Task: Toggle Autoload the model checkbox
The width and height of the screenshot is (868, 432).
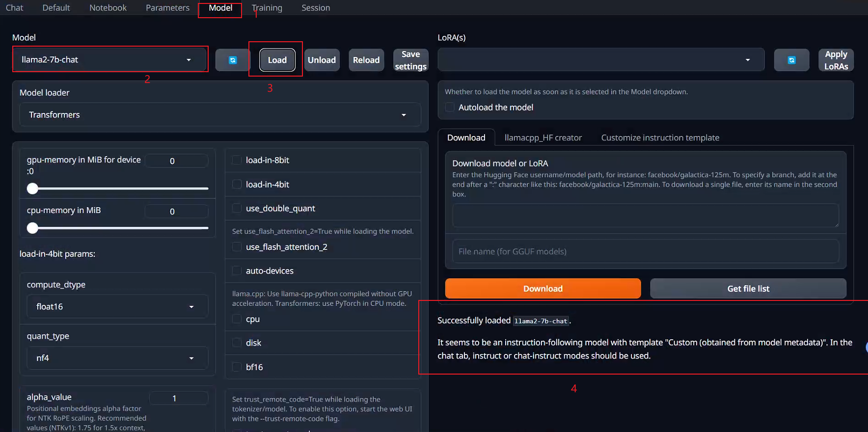Action: [x=450, y=107]
